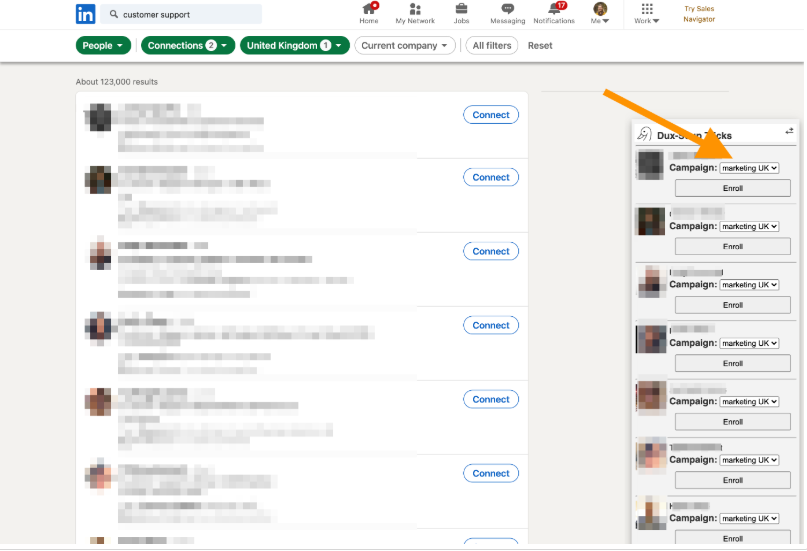Enroll the fourth Dux-Soup profile
Image resolution: width=807 pixels, height=551 pixels.
coord(733,363)
